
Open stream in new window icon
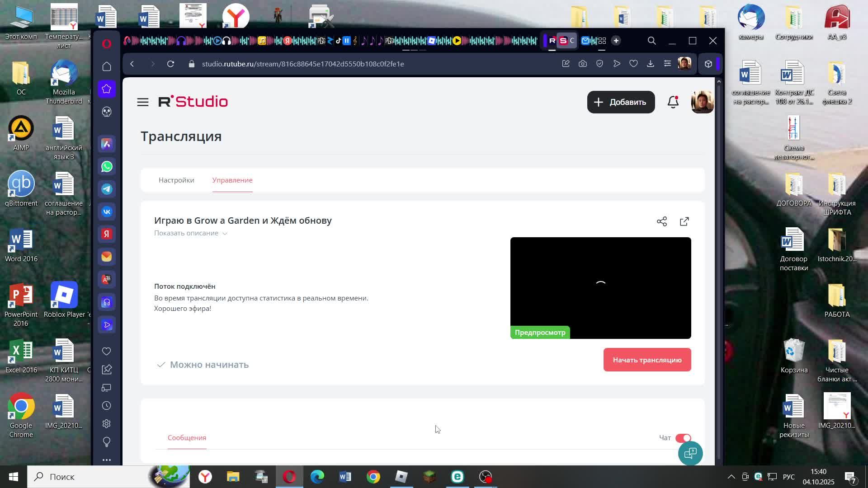[684, 221]
